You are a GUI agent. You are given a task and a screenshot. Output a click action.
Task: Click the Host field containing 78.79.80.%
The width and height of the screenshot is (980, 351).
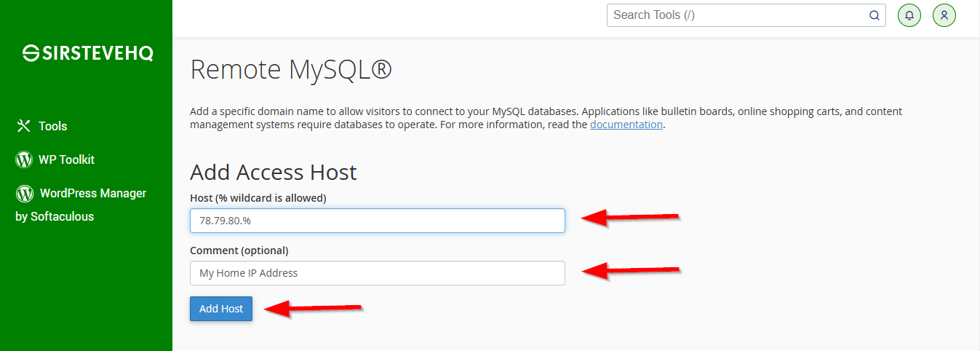tap(378, 221)
